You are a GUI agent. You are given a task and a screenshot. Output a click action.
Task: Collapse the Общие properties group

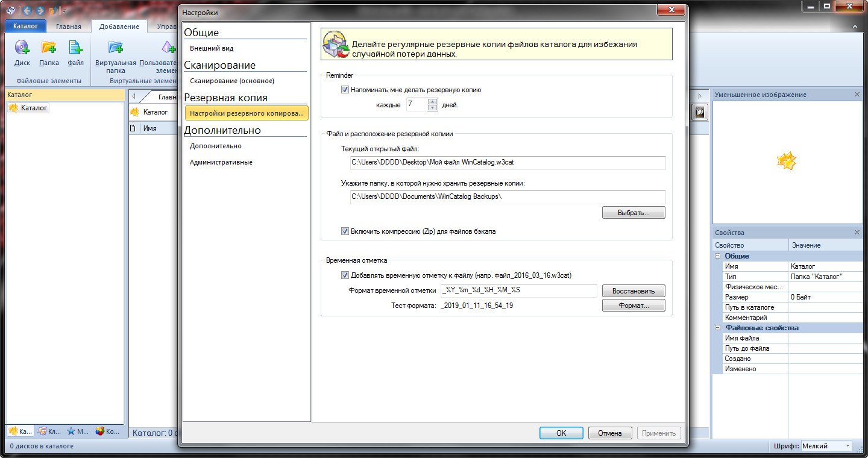click(717, 256)
